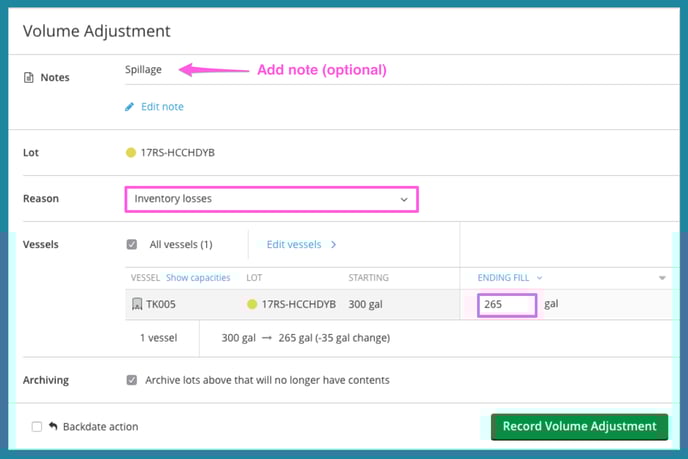Screen dimensions: 688x459
Task: Click the Spillage note text
Action: tap(143, 70)
